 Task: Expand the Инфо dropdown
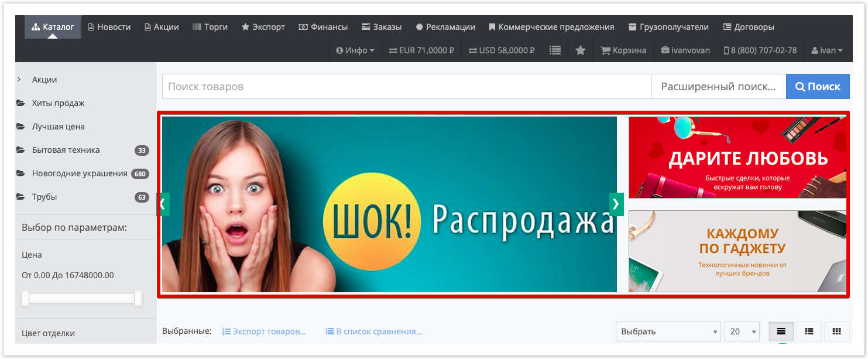coord(355,50)
